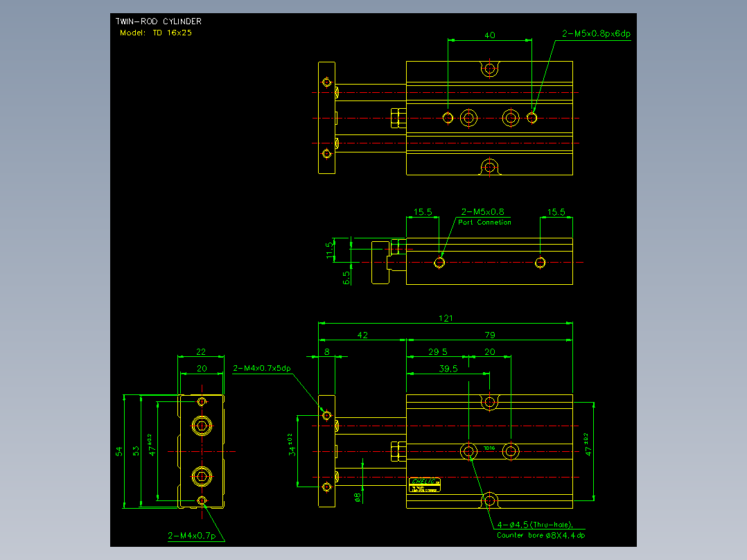Click the "2-M5x0.8px6dp" thread callout
Image resolution: width=747 pixels, height=560 pixels.
point(596,33)
